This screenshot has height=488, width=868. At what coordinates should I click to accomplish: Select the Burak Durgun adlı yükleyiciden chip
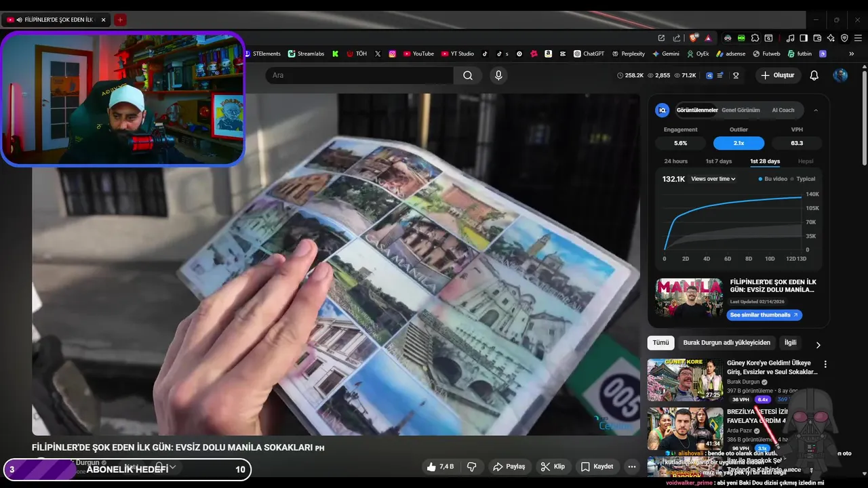726,343
